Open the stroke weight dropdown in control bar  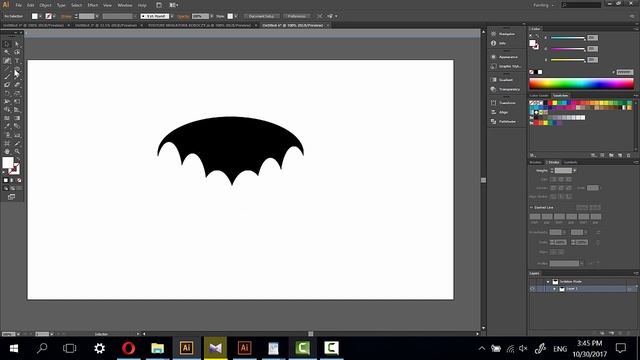click(x=97, y=16)
